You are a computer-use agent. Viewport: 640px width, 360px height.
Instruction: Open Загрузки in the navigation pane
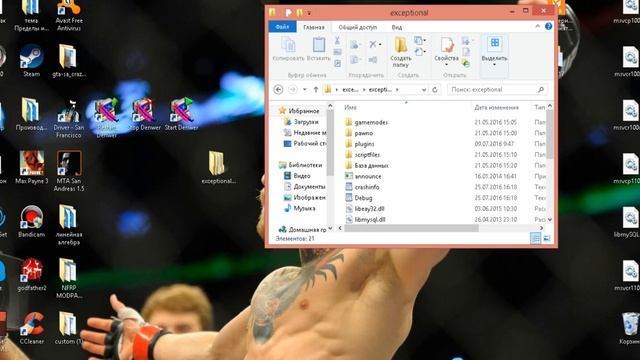(306, 122)
